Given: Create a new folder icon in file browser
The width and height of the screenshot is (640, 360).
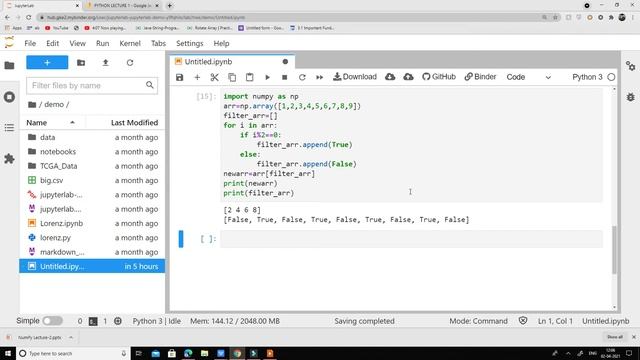Looking at the screenshot, I should coord(81,62).
